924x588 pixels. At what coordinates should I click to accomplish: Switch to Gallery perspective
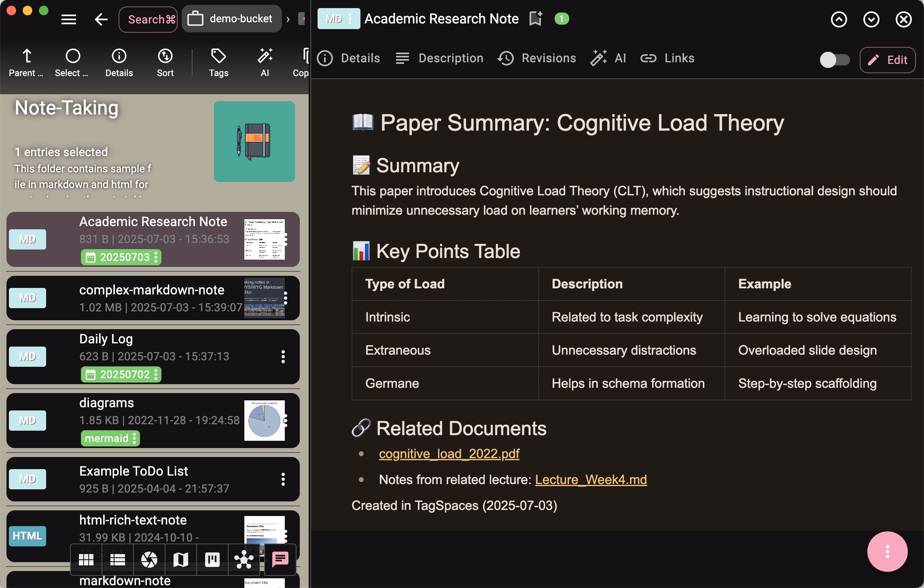(149, 560)
